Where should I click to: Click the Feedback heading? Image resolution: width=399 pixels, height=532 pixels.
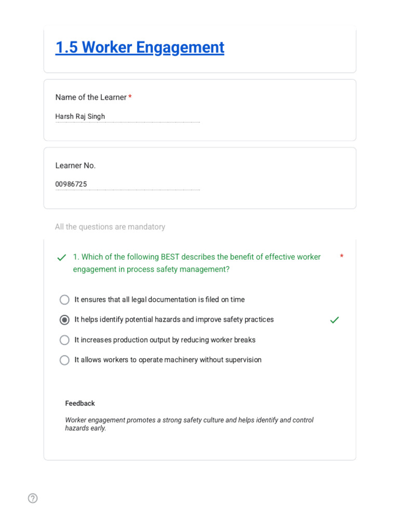tap(80, 403)
